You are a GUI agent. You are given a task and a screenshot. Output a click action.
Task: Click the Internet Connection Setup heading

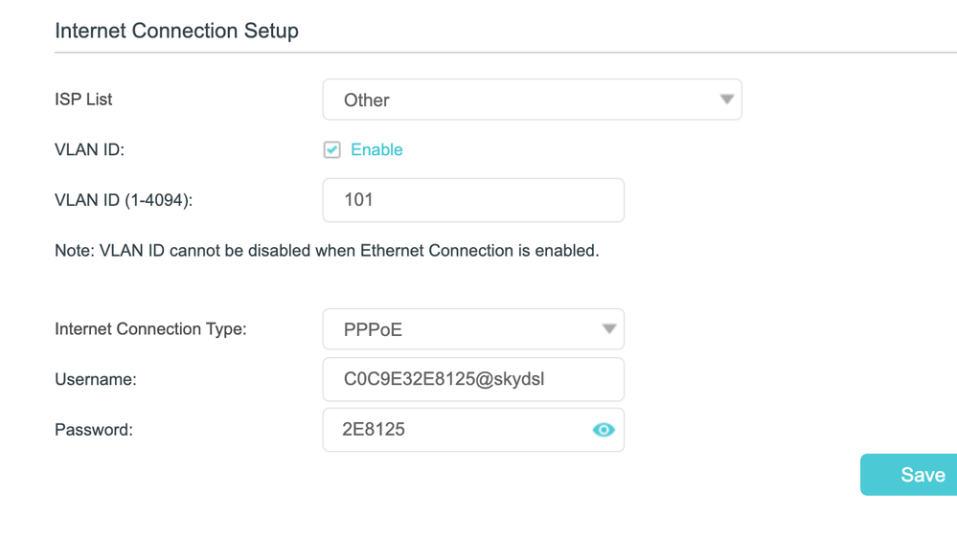(177, 31)
